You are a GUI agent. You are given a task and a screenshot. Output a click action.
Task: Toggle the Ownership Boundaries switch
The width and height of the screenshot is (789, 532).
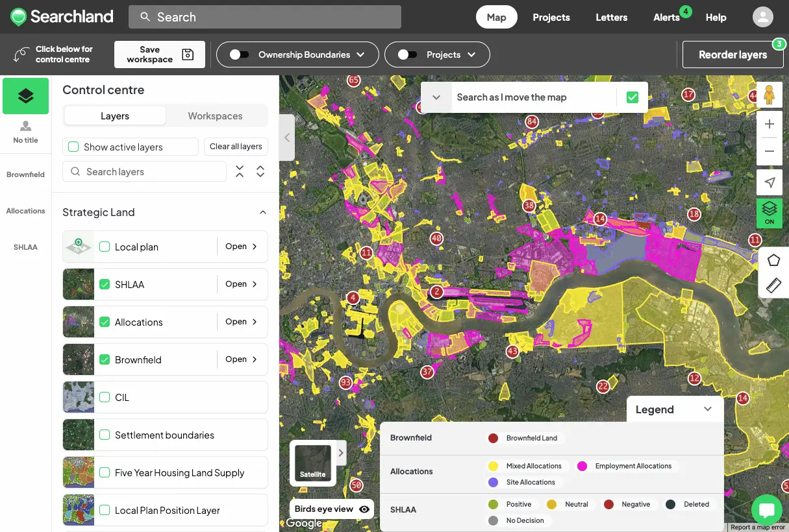point(240,54)
